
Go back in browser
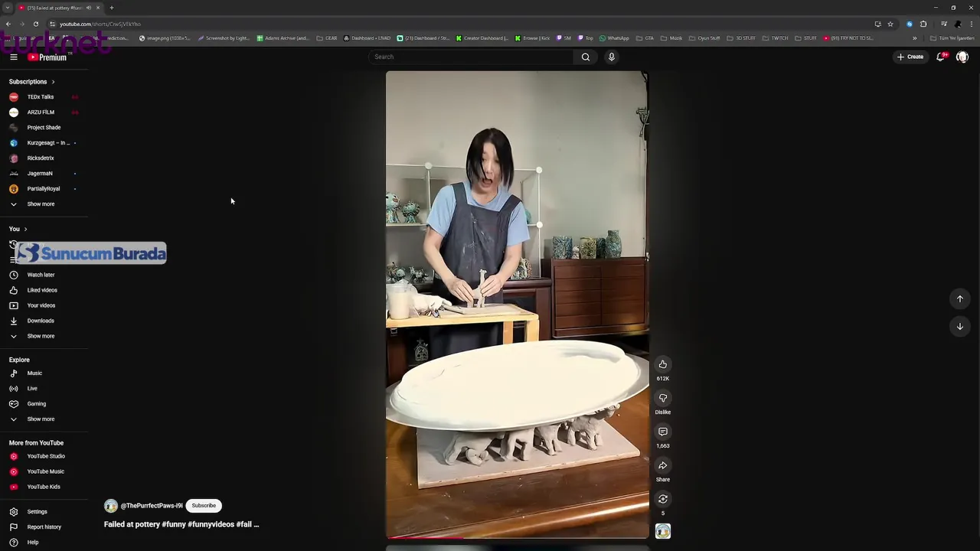[x=8, y=24]
